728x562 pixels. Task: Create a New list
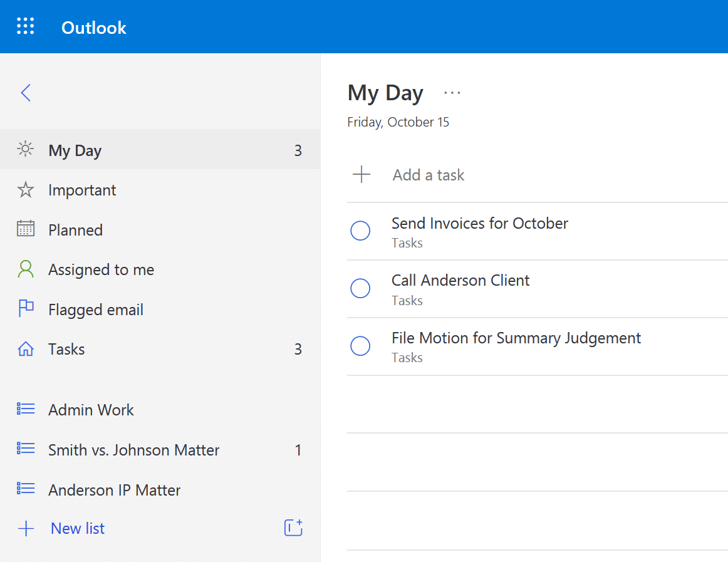(x=78, y=529)
